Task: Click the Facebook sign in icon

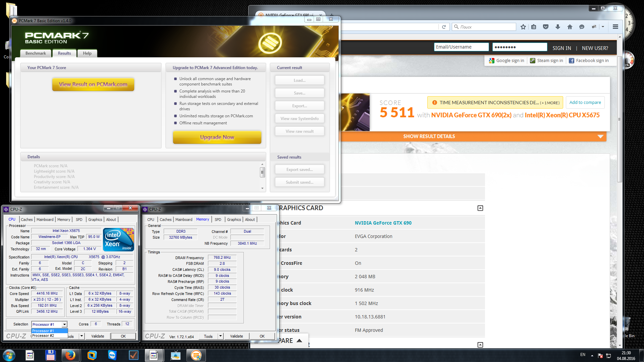Action: point(572,61)
